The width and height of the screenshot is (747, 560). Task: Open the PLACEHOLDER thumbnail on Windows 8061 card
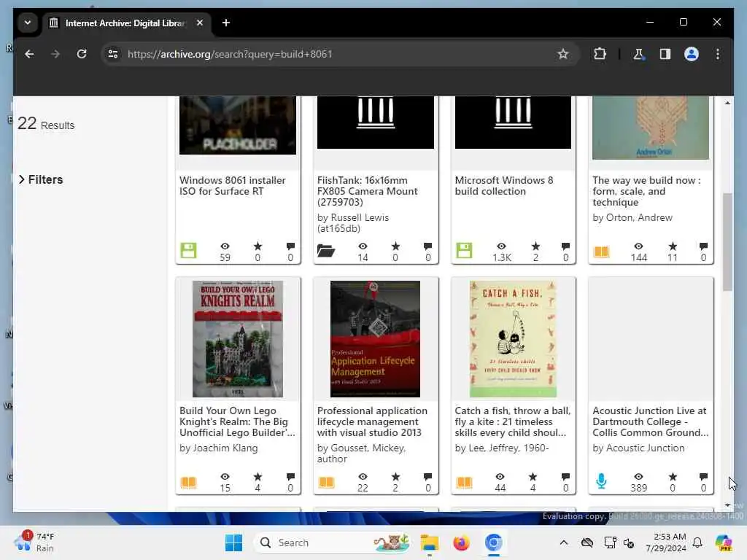pos(237,125)
